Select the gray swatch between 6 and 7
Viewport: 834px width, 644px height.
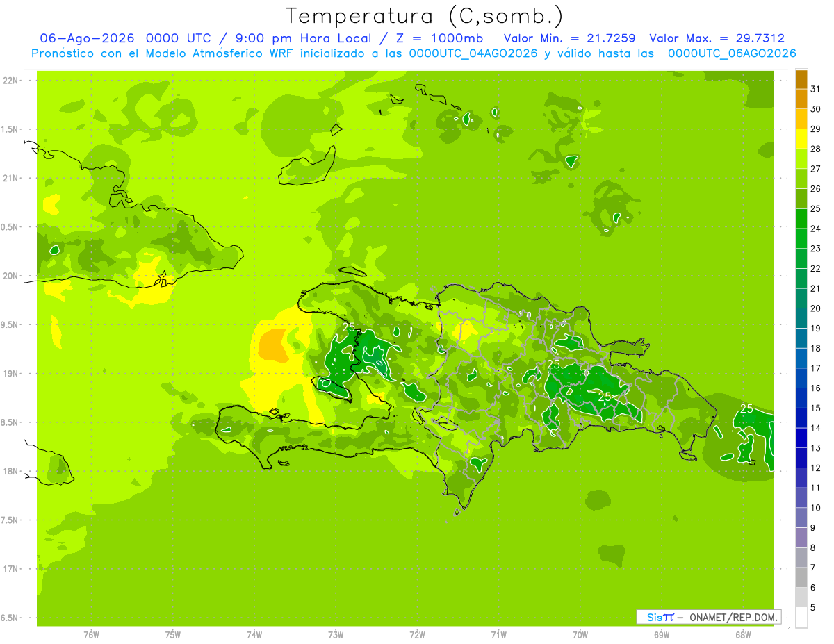(801, 577)
